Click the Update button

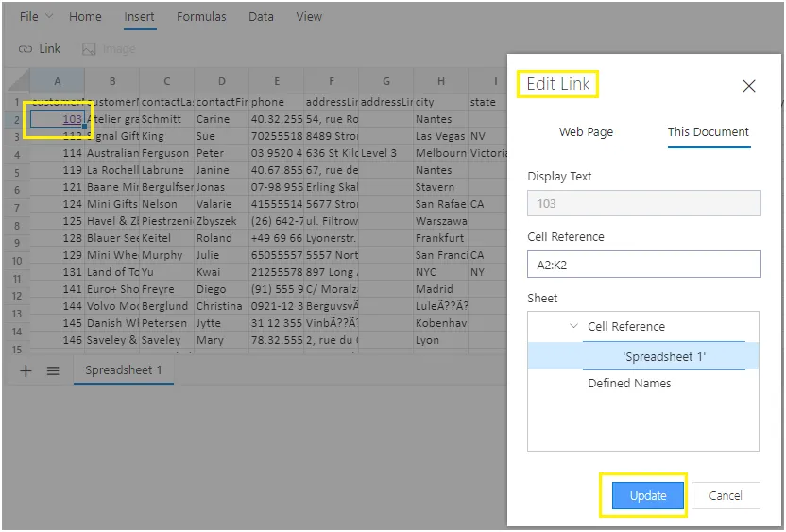648,495
